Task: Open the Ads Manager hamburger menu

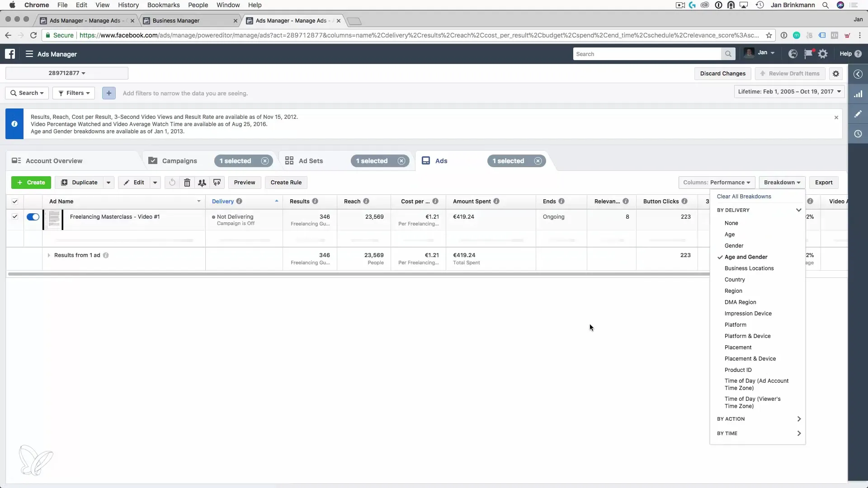Action: [x=29, y=54]
